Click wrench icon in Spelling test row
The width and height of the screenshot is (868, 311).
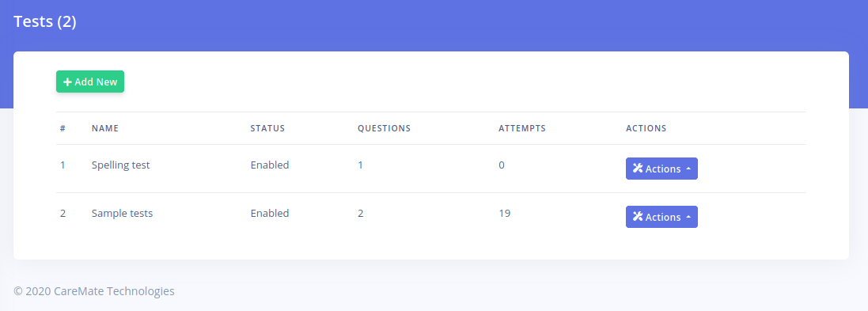(x=638, y=169)
